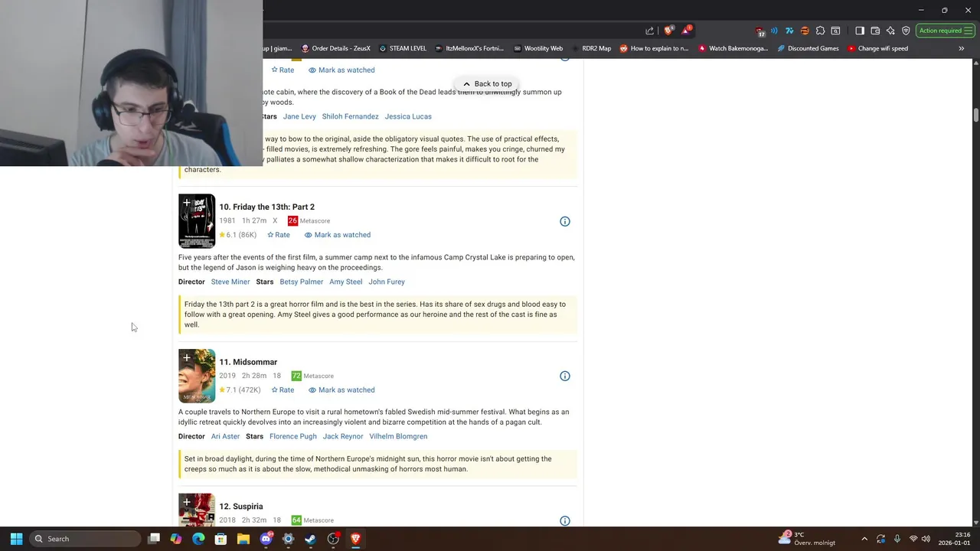Open director Steve Miner link
The width and height of the screenshot is (980, 551).
[x=230, y=282]
